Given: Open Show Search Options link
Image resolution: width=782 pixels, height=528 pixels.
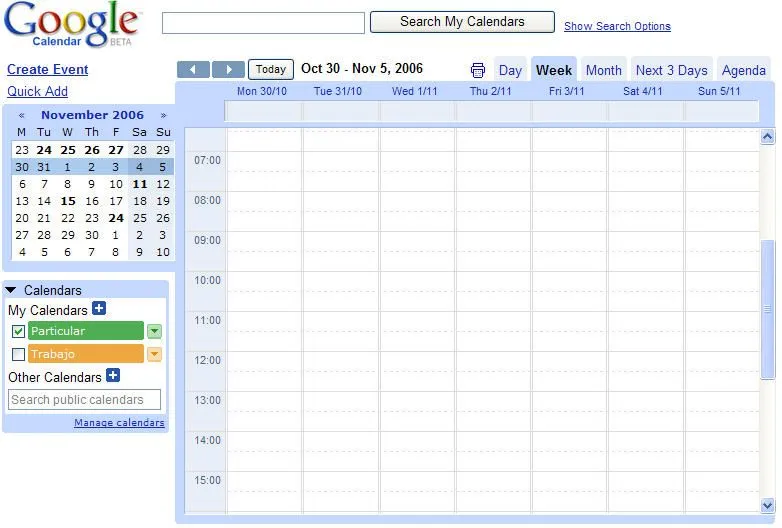Looking at the screenshot, I should click(x=617, y=26).
